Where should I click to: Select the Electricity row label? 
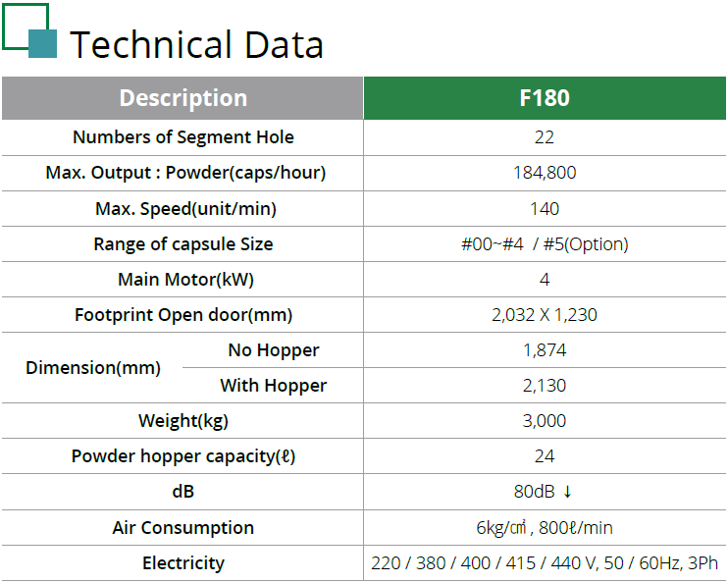pyautogui.click(x=182, y=563)
